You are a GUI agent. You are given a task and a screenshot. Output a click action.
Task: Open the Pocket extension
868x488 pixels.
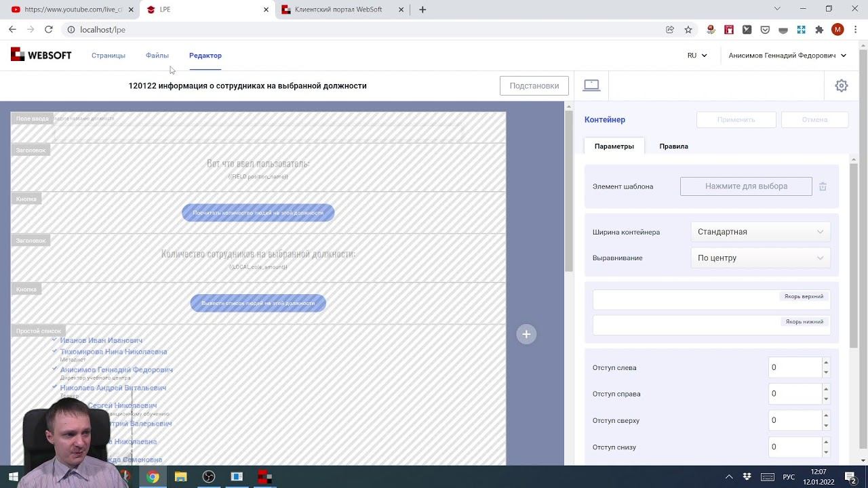click(765, 30)
